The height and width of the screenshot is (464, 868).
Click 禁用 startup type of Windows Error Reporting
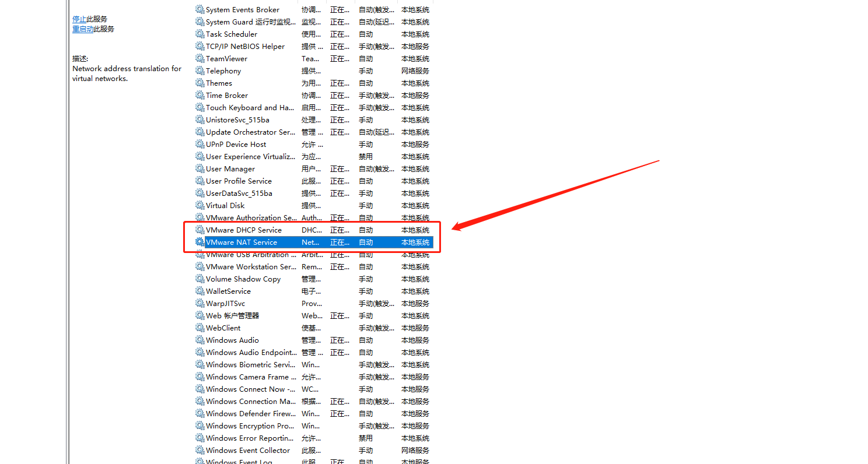(x=366, y=438)
